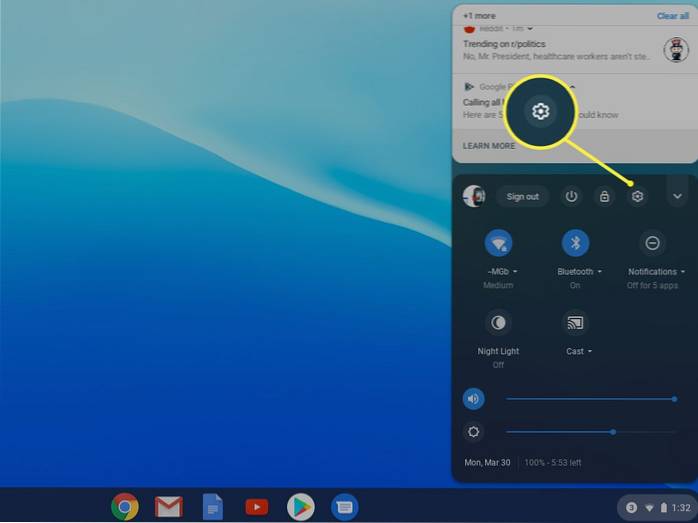Toggle Wi-Fi off
The height and width of the screenshot is (523, 698).
[x=498, y=243]
